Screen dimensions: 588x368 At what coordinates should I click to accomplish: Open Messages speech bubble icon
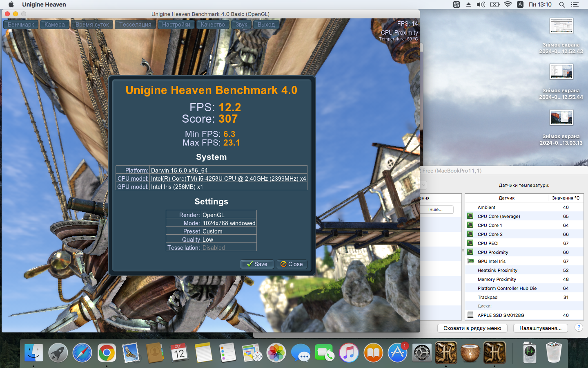tap(301, 352)
